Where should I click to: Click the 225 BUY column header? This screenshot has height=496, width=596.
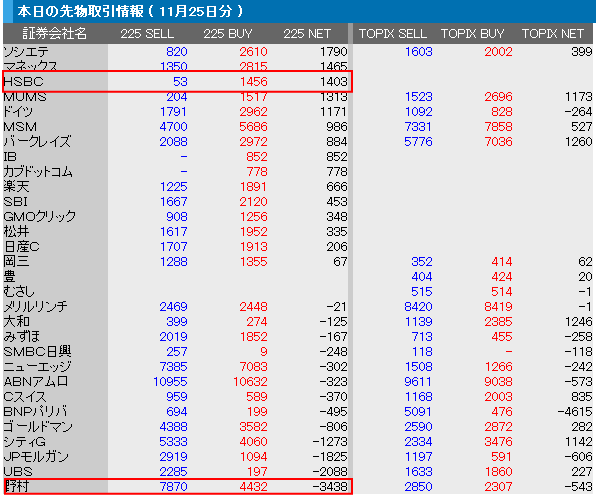(x=228, y=34)
